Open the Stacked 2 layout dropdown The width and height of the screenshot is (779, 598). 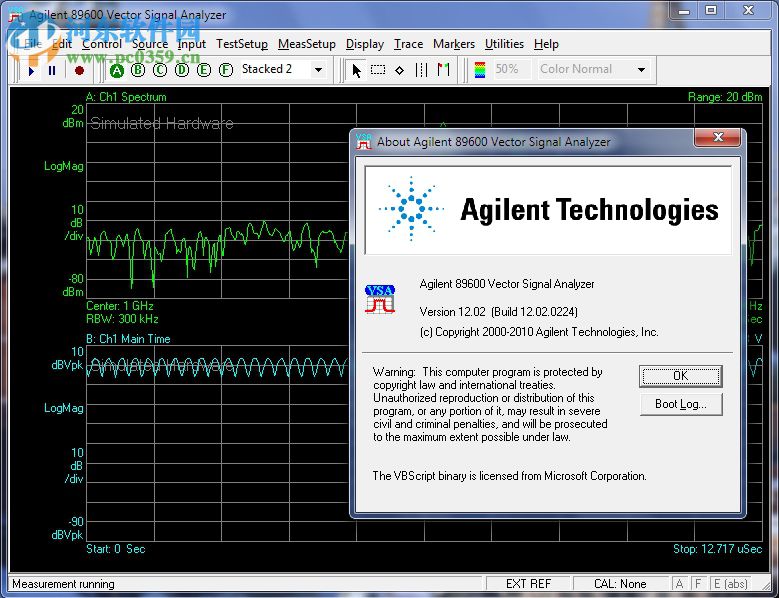point(318,70)
